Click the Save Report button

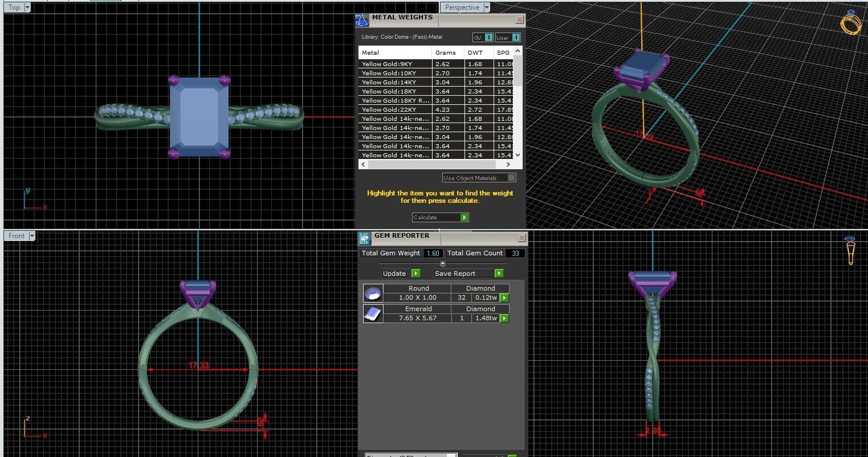coord(468,274)
